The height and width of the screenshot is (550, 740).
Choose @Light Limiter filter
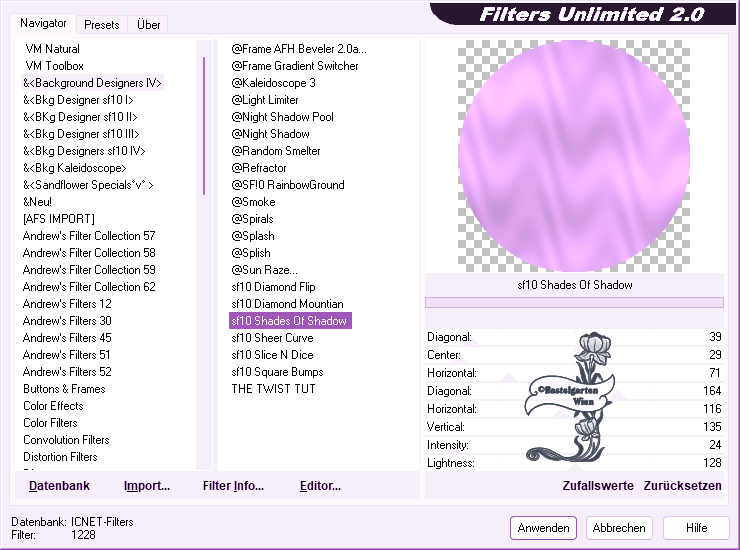(x=265, y=100)
